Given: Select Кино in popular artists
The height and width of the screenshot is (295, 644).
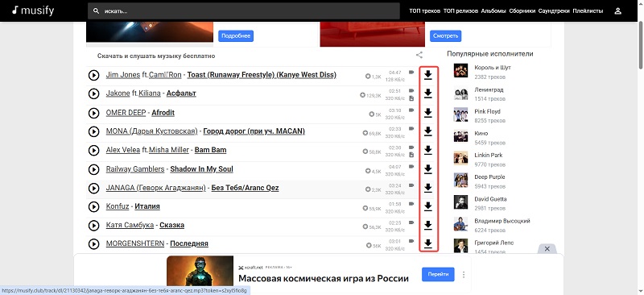Looking at the screenshot, I should click(481, 133).
